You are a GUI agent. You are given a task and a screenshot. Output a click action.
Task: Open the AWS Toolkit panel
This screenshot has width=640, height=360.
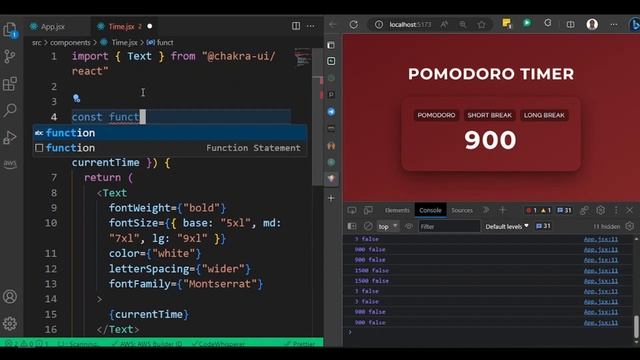(10, 164)
